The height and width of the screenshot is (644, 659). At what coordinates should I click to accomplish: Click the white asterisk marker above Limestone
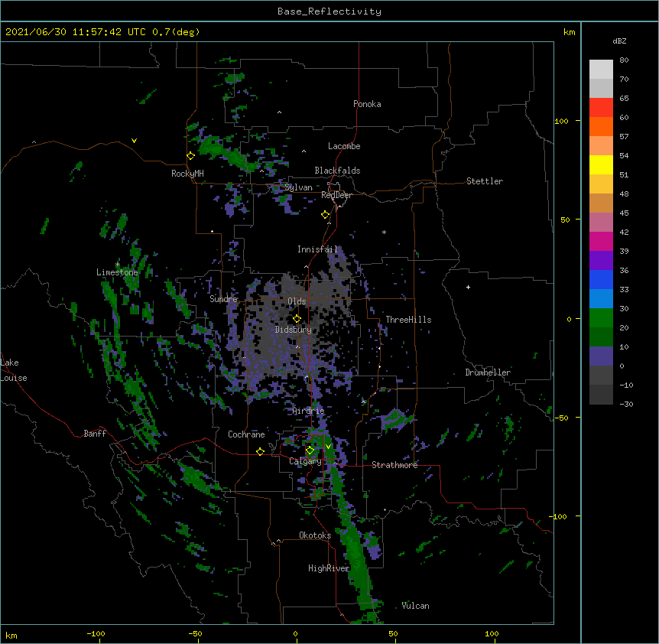117,265
